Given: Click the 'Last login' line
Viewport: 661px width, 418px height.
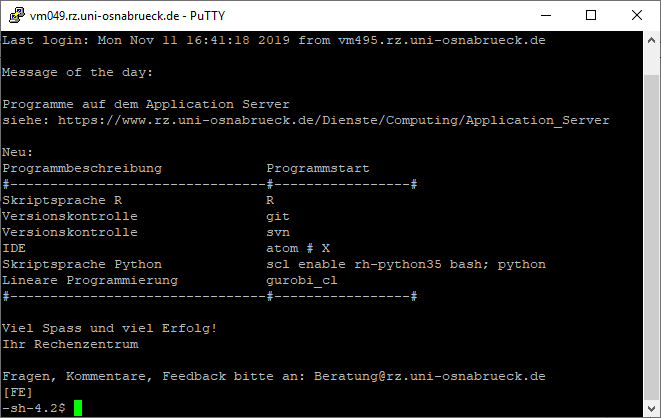Looking at the screenshot, I should point(274,40).
